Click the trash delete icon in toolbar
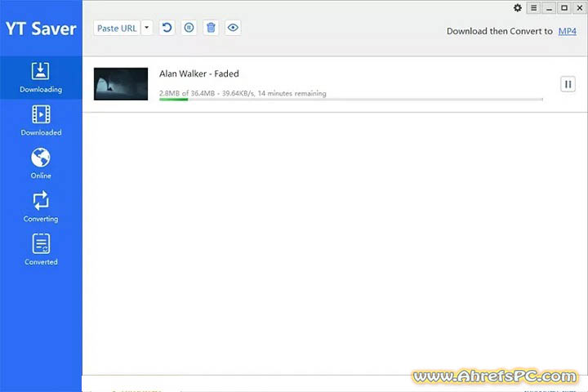Viewport: 588px width, 392px height. pos(212,28)
